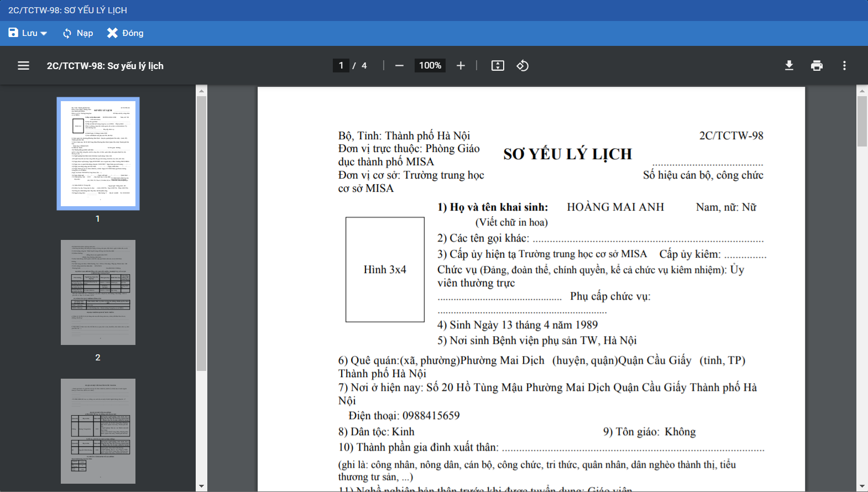Click the 100% zoom level field
The image size is (868, 492).
[430, 66]
